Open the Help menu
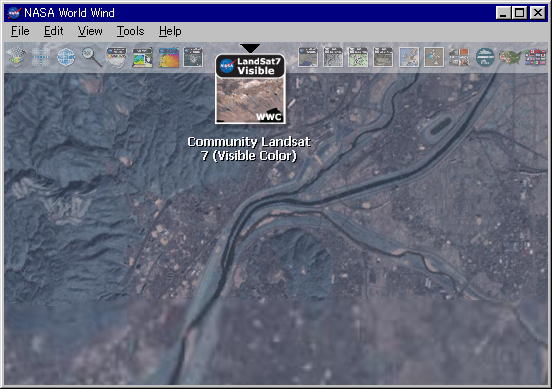Image resolution: width=552 pixels, height=389 pixels. click(170, 31)
